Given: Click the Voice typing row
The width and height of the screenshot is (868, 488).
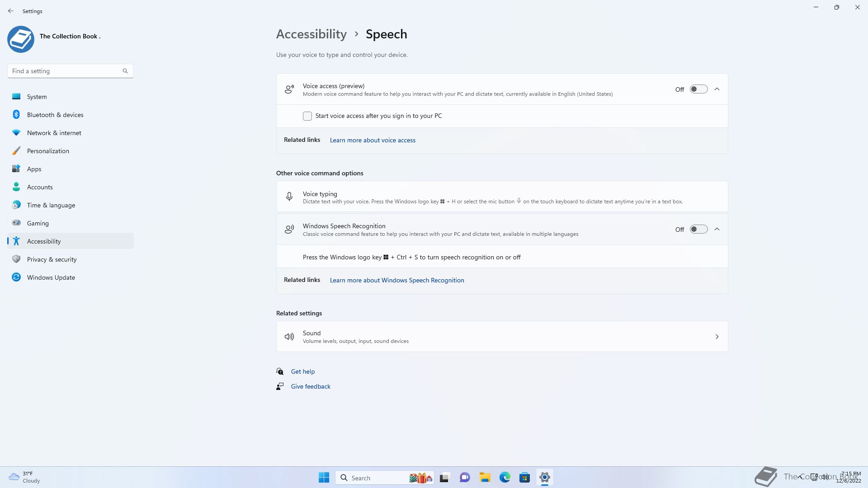Looking at the screenshot, I should click(502, 197).
